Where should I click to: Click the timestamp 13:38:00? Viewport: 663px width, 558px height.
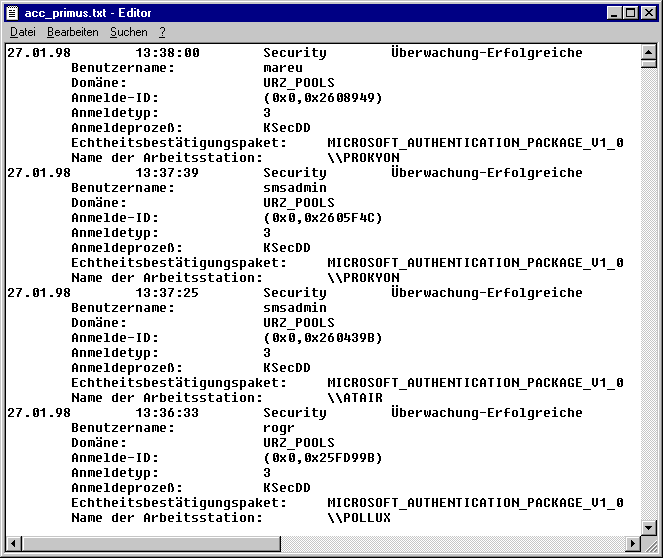tap(167, 53)
